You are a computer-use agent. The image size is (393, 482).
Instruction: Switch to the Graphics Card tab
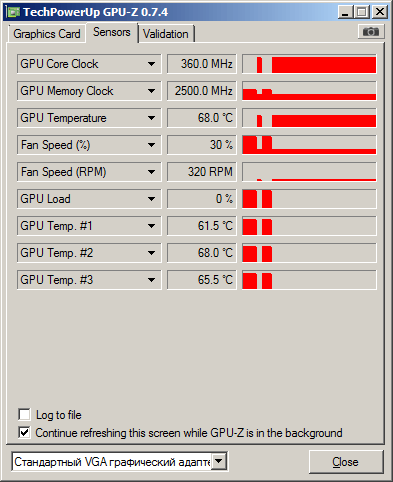click(x=47, y=34)
